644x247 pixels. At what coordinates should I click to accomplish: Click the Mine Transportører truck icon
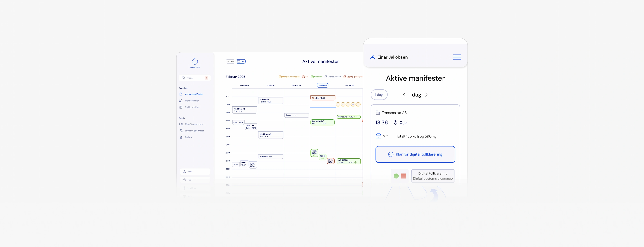pyautogui.click(x=181, y=124)
